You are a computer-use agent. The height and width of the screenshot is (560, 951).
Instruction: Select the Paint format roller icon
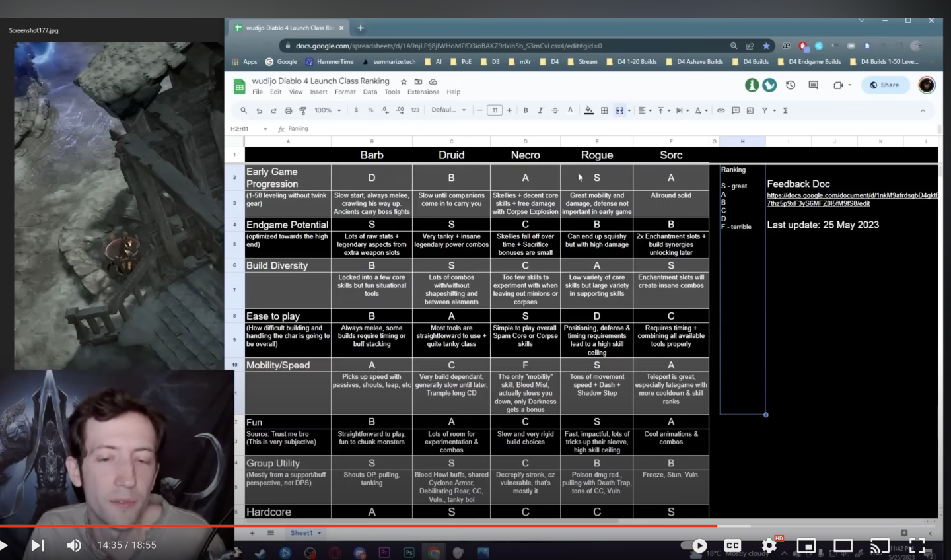click(302, 110)
